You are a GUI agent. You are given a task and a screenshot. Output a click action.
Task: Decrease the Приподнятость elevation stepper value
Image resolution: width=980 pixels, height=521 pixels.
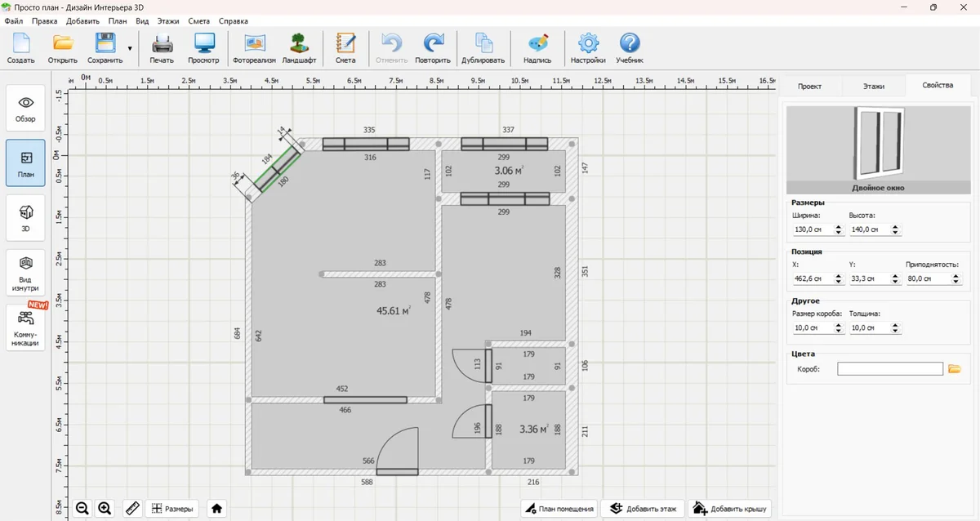954,282
